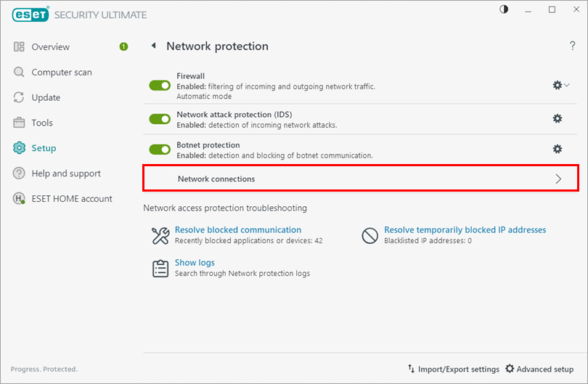Viewport: 588px width, 384px height.
Task: Switch off Botnet protection toggle
Action: pos(160,150)
